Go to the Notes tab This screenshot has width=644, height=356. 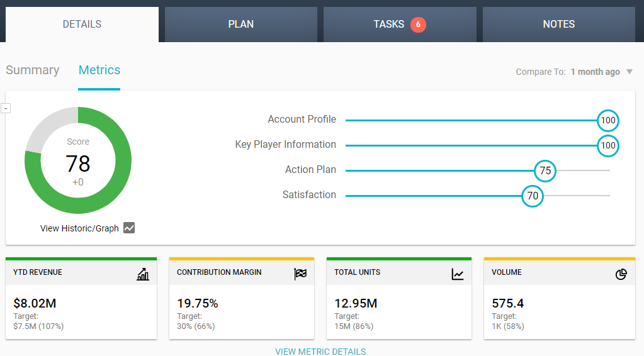[x=558, y=25]
